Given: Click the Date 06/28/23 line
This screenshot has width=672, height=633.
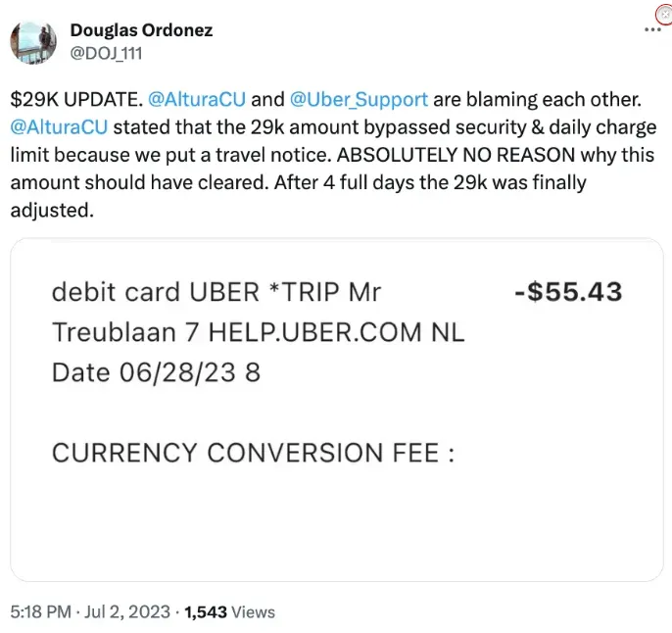Looking at the screenshot, I should tap(156, 372).
